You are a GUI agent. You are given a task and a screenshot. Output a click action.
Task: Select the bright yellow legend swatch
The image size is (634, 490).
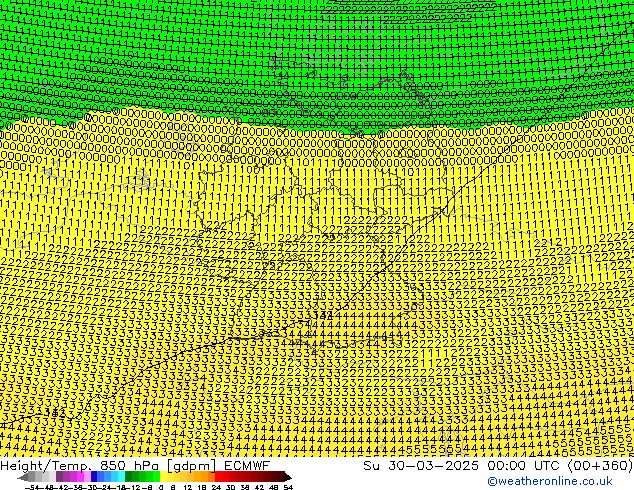[163, 476]
